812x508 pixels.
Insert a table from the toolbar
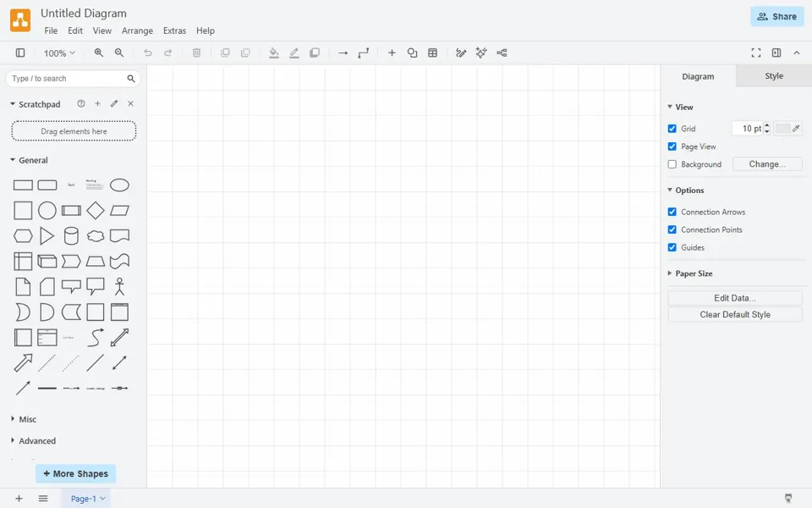pyautogui.click(x=433, y=52)
